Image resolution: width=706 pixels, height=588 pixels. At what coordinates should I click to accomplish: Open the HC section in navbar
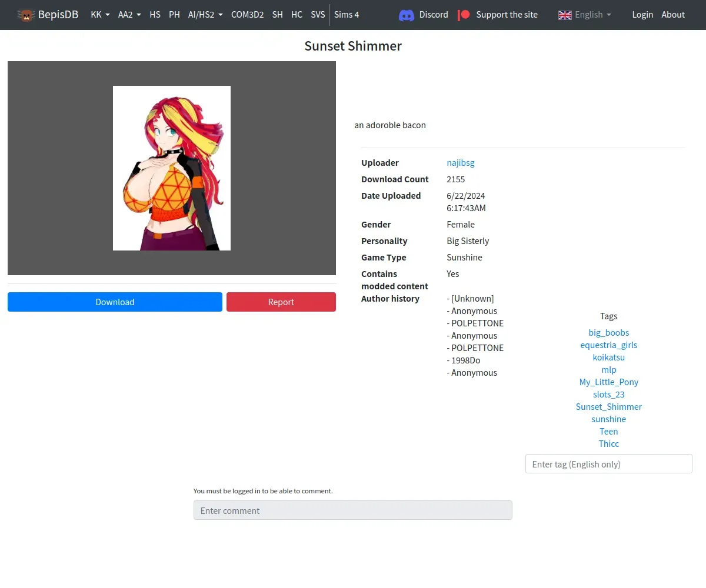[x=297, y=15]
